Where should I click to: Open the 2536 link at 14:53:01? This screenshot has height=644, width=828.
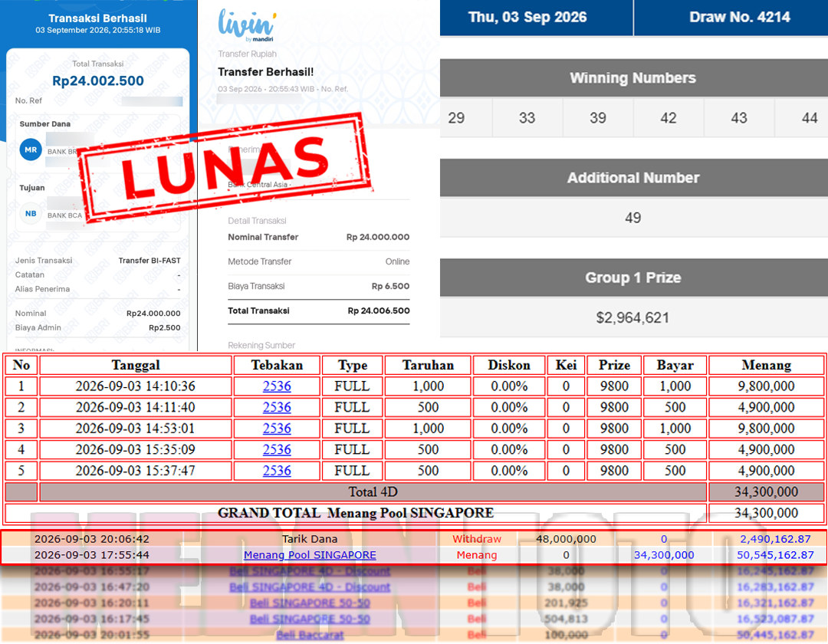(277, 428)
